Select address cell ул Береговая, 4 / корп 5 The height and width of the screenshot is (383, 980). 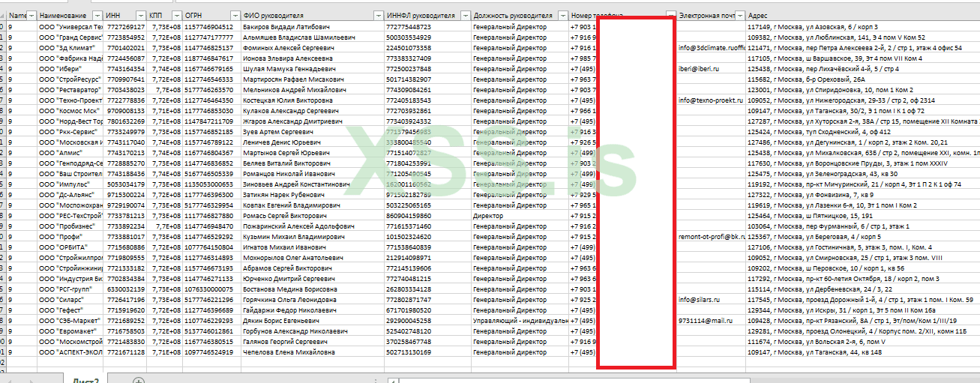863,236
